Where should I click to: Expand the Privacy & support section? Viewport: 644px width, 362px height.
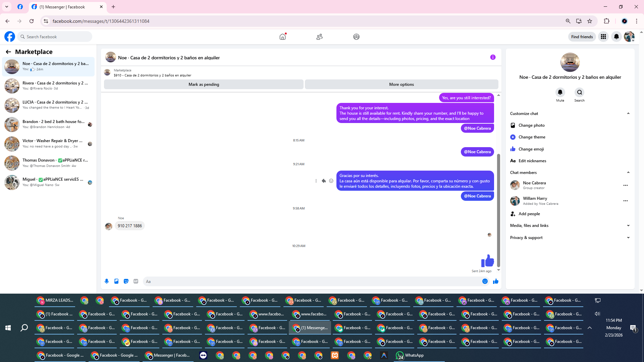[628, 238]
